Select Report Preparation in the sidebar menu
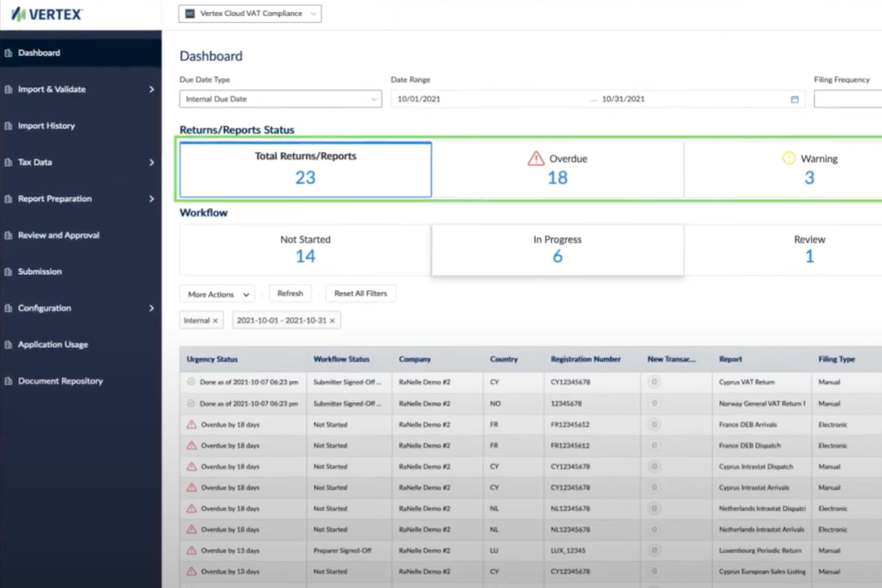 55,198
